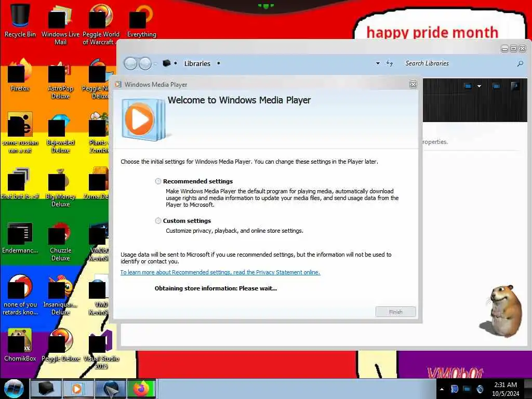The image size is (532, 399).
Task: Open Windows Live Mail desktop shortcut
Action: 60,24
